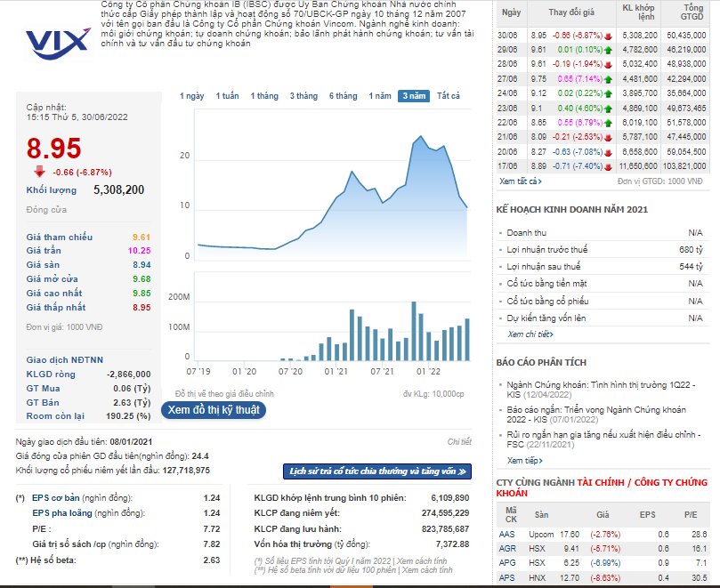Viewport: 720px width, 588px height.
Task: Select the '1 ngày' chart range tab
Action: pyautogui.click(x=192, y=96)
